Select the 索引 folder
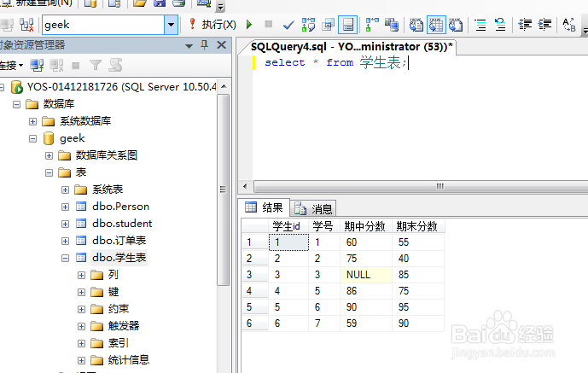Screen dimensions: 588x373 [118, 343]
